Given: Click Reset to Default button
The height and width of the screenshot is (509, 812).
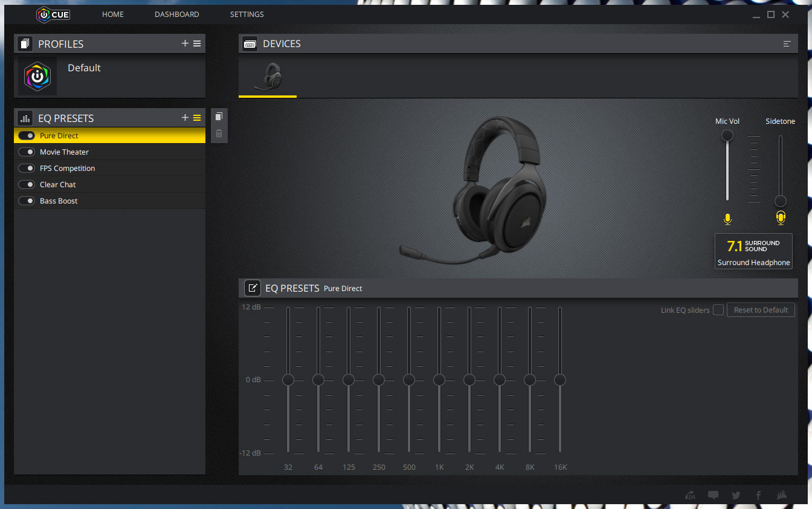Looking at the screenshot, I should coord(761,310).
